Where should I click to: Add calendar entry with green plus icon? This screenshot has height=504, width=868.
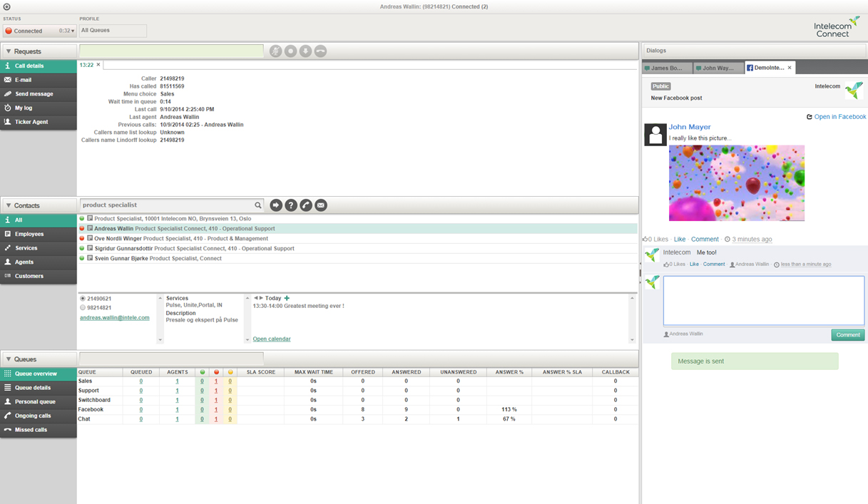[x=287, y=298]
